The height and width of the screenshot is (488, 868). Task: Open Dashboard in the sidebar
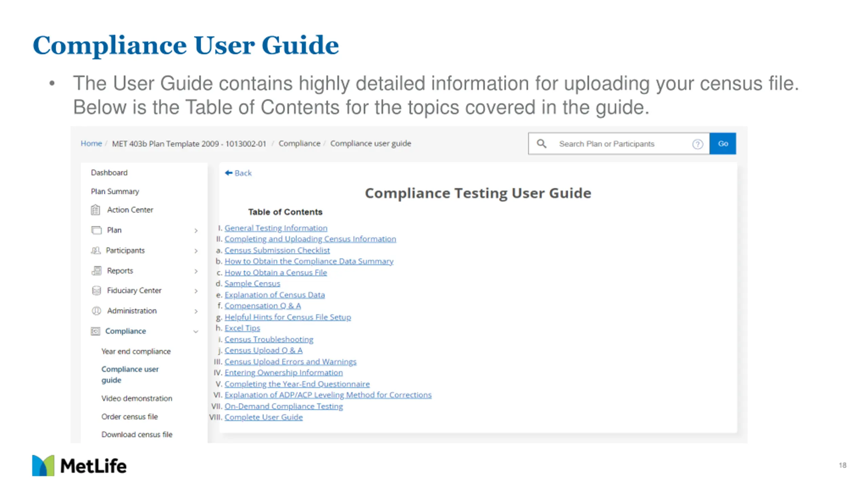(109, 173)
